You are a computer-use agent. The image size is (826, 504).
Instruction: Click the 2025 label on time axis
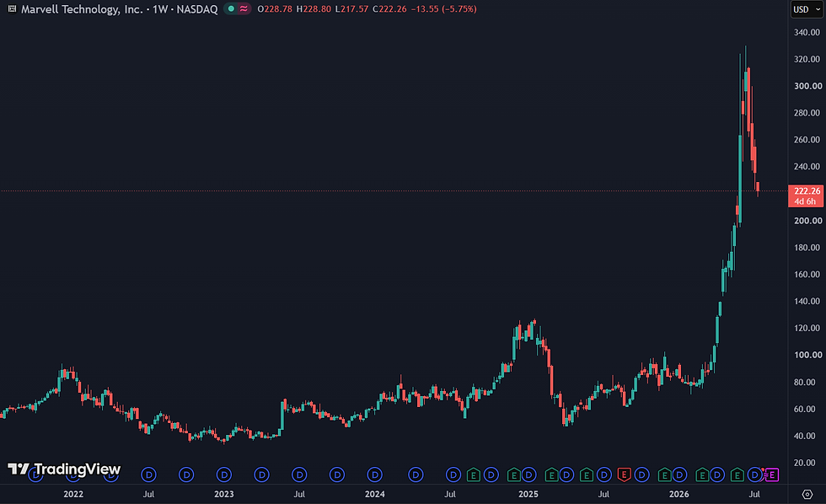(x=528, y=494)
